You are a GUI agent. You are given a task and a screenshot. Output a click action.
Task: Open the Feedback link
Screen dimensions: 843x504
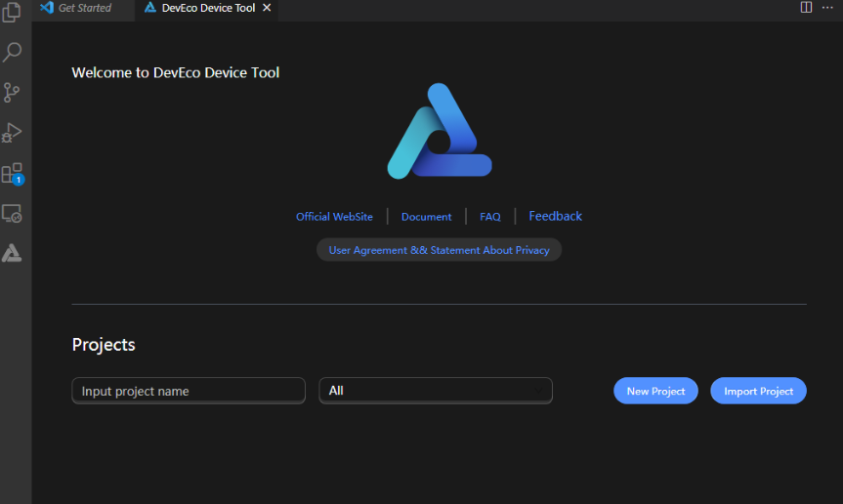[x=556, y=216]
